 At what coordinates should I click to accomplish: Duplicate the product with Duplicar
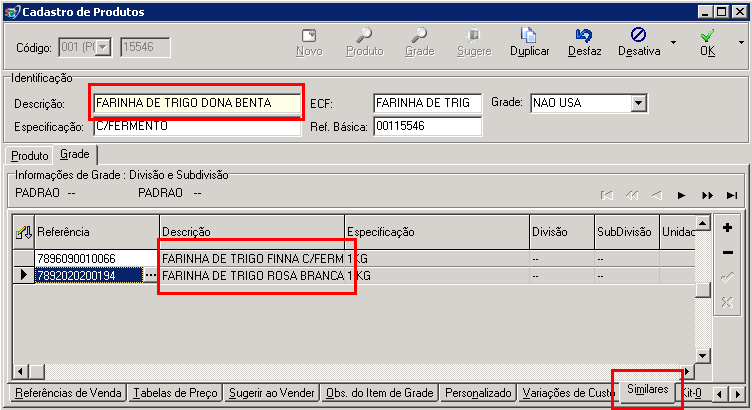click(x=529, y=42)
